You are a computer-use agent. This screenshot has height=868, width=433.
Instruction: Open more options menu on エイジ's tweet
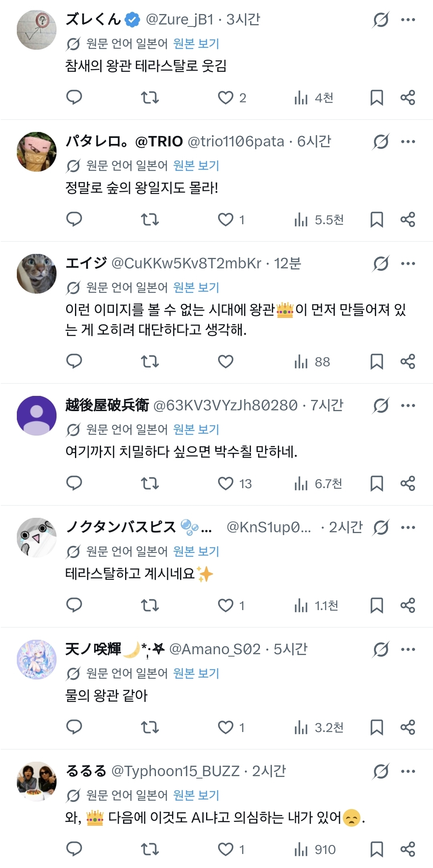408,264
